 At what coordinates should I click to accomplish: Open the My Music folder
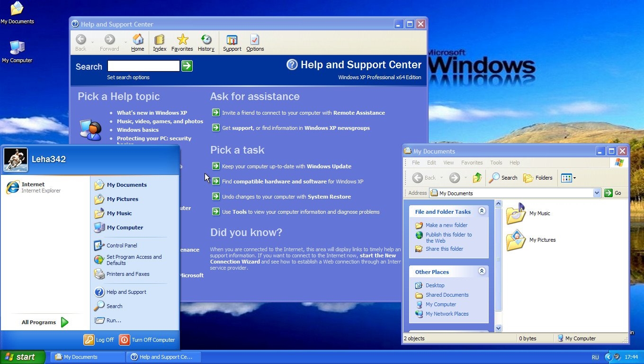click(x=516, y=214)
